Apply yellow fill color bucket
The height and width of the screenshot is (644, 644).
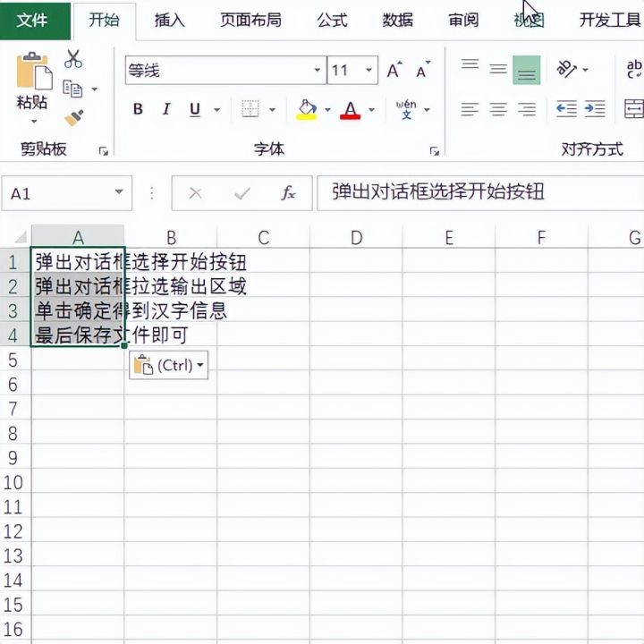point(307,109)
